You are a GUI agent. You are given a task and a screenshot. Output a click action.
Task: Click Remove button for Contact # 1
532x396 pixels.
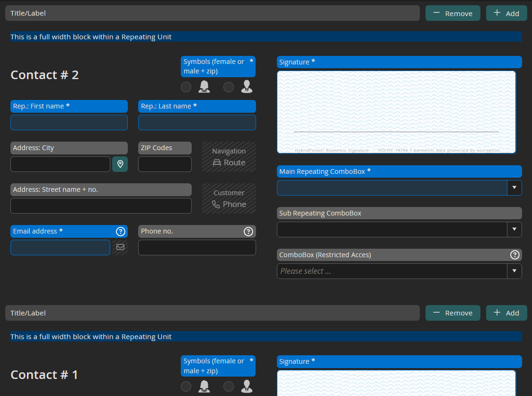pyautogui.click(x=452, y=313)
